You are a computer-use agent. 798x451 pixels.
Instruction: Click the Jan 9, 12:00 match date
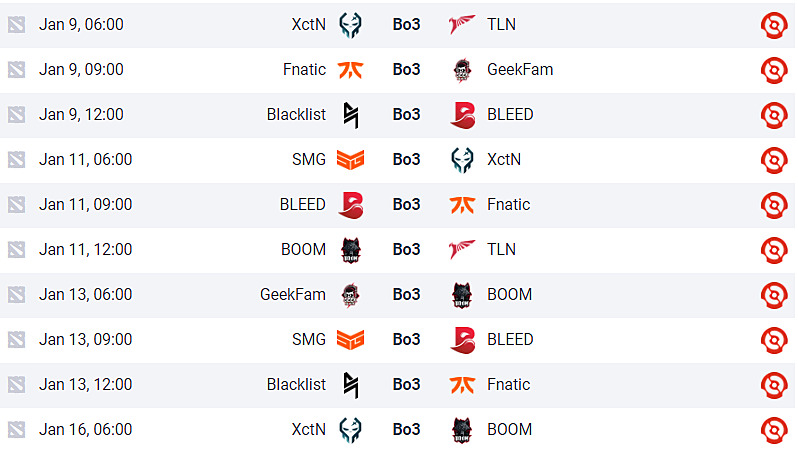[x=81, y=114]
